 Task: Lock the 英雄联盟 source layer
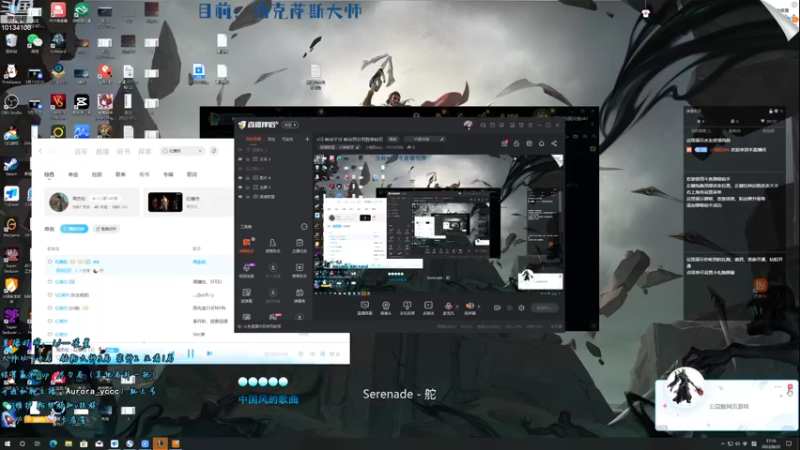pyautogui.click(x=248, y=196)
